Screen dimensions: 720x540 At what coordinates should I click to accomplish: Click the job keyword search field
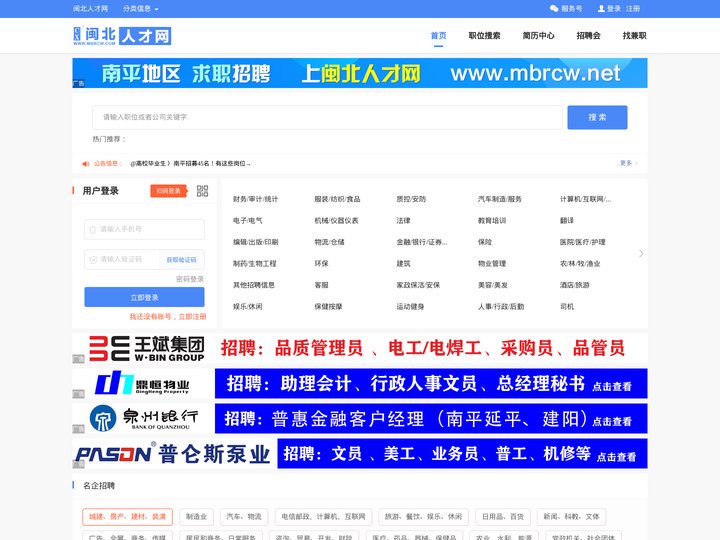click(x=327, y=117)
